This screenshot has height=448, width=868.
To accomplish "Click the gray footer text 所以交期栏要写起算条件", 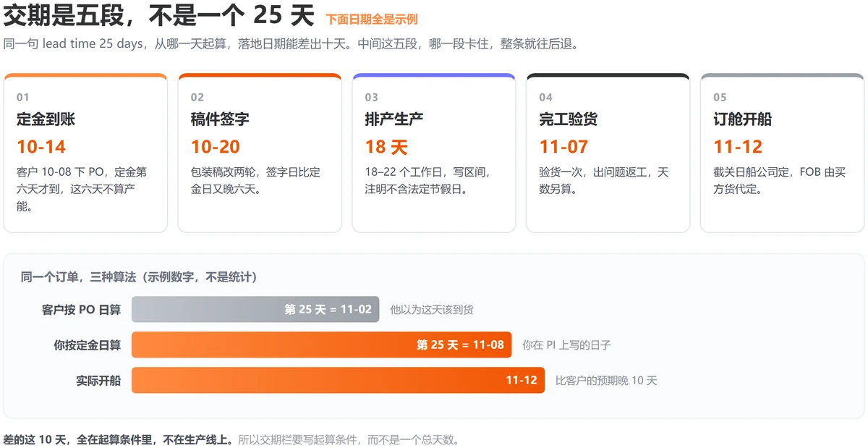I will (348, 439).
